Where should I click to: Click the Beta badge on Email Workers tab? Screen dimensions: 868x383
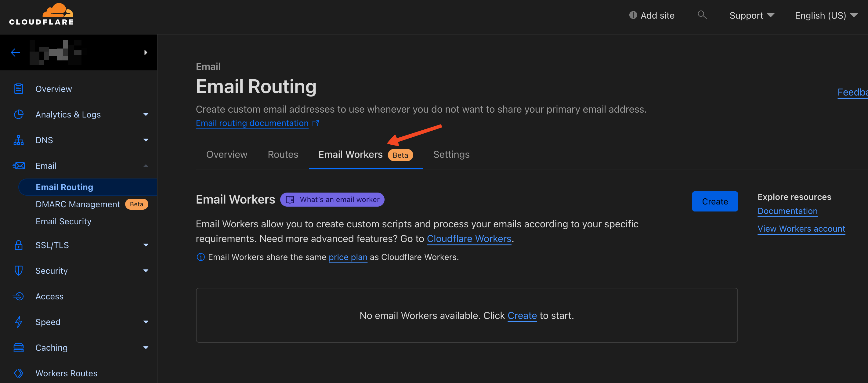click(x=400, y=155)
